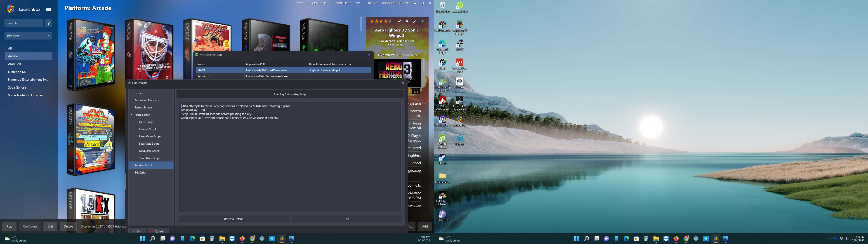
Task: Switch to the High Scores tab
Action: [x=407, y=55]
